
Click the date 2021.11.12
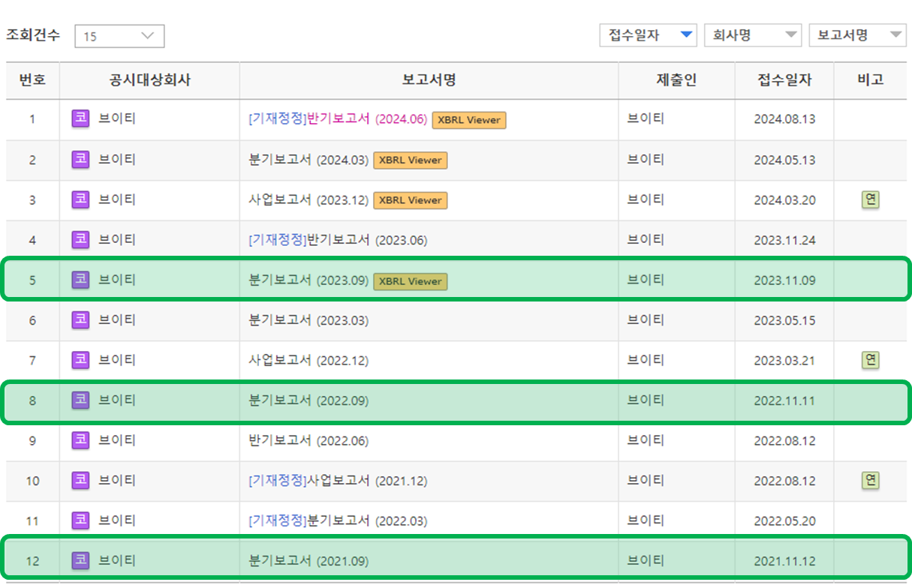(784, 561)
